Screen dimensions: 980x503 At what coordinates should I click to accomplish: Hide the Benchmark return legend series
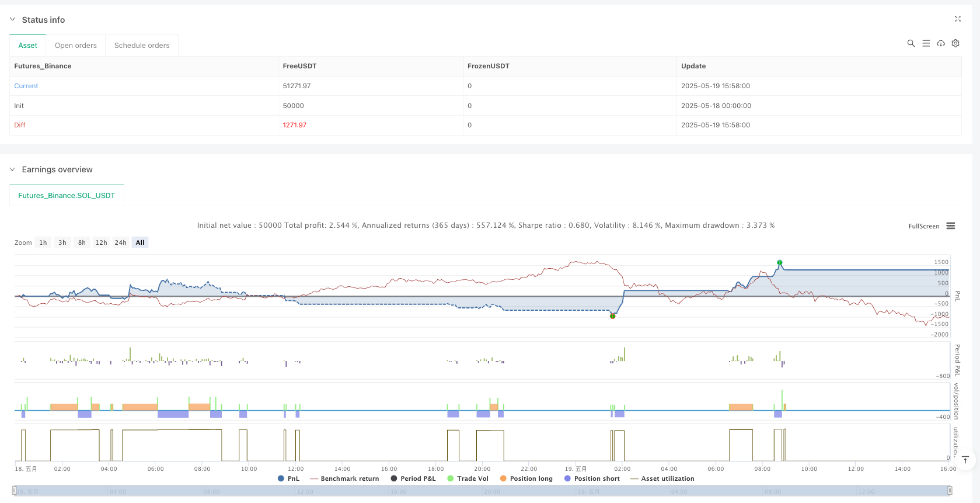(x=344, y=478)
